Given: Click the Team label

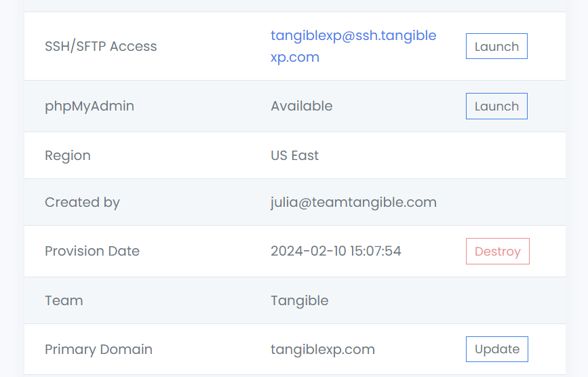Looking at the screenshot, I should click(x=64, y=300).
